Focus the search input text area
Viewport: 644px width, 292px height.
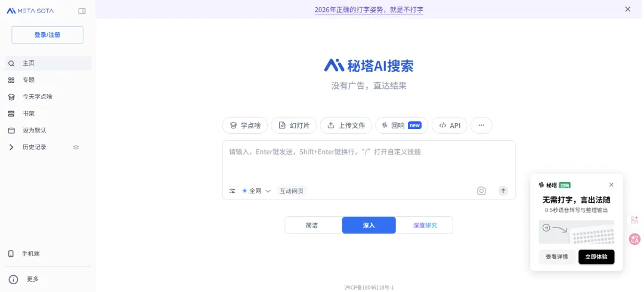(369, 162)
